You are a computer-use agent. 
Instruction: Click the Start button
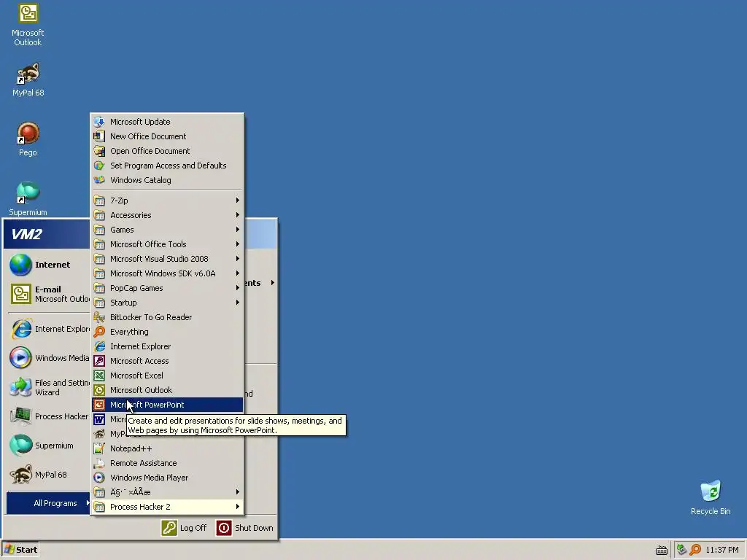coord(20,550)
